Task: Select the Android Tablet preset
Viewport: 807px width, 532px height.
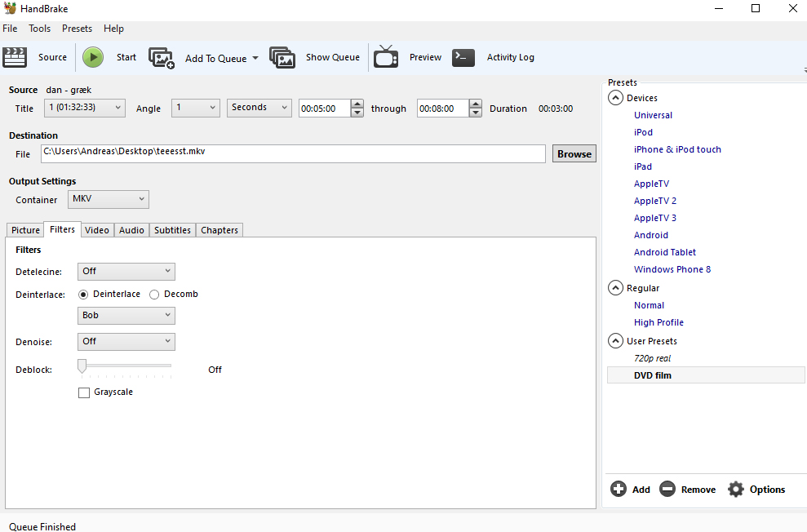Action: point(665,252)
